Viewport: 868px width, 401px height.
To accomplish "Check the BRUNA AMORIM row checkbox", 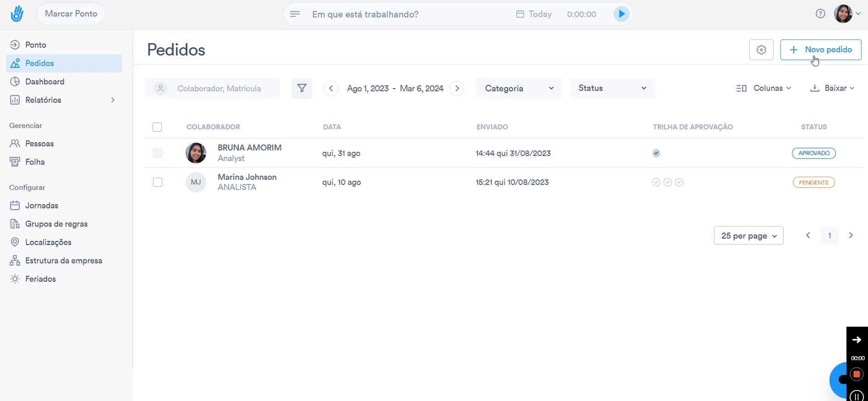I will (x=157, y=153).
